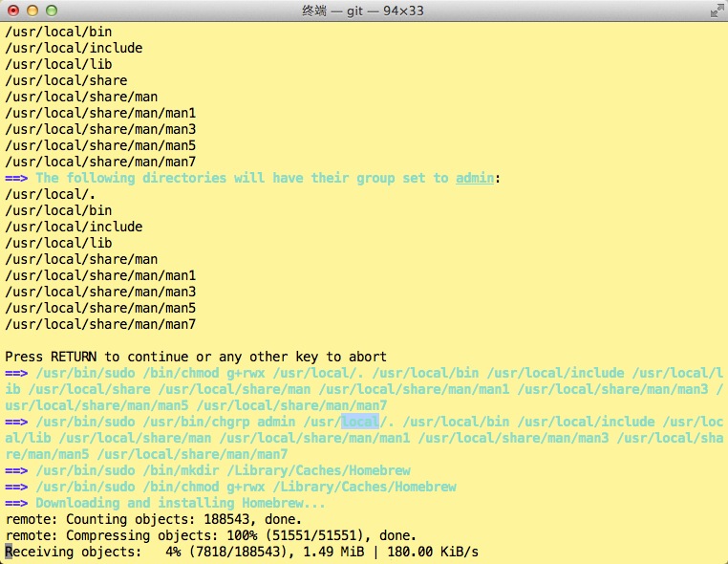Click the underlined 'admin' word in the header line
The height and width of the screenshot is (564, 728).
[475, 178]
